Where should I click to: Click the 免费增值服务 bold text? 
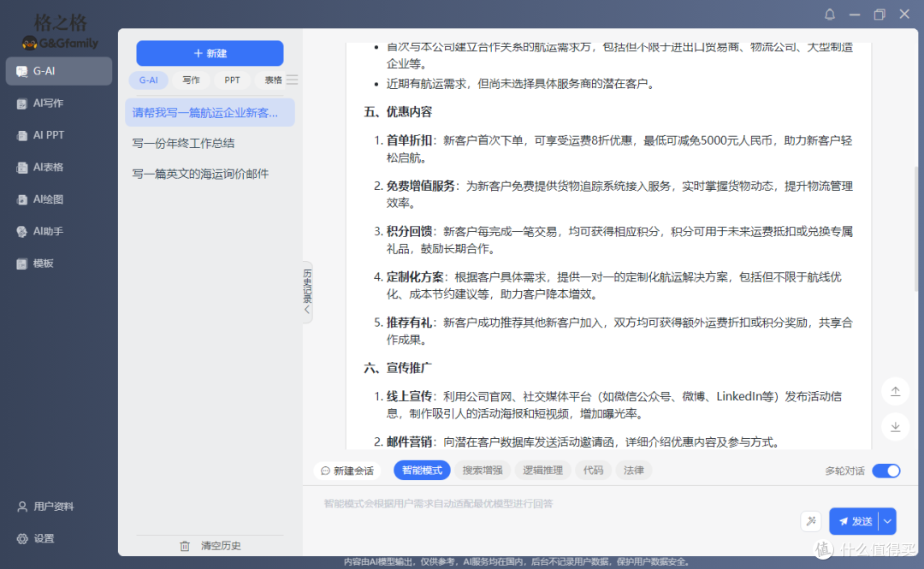tap(421, 187)
